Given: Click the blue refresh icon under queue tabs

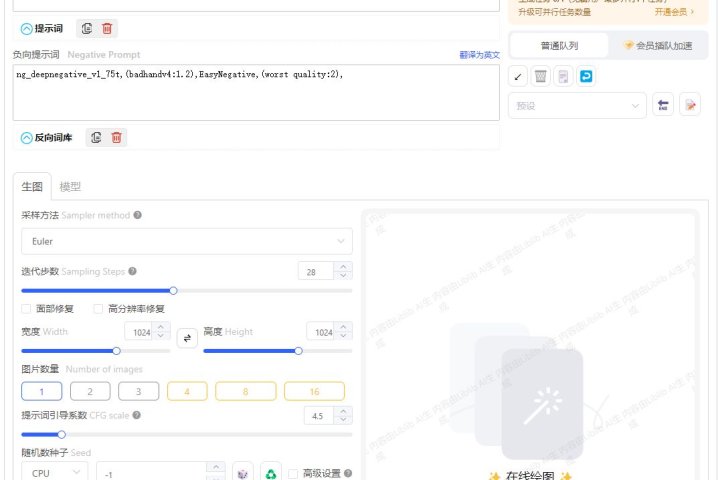Looking at the screenshot, I should click(x=586, y=76).
